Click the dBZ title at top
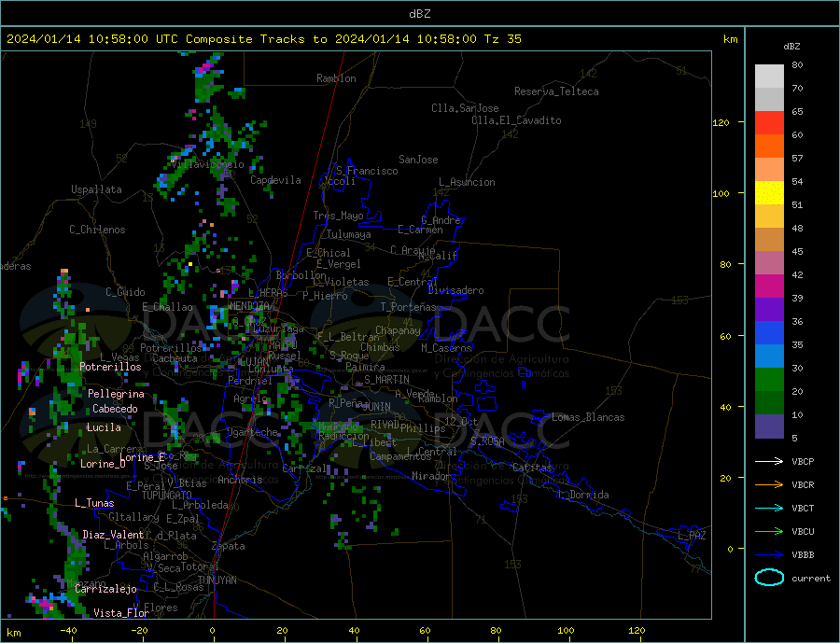The image size is (840, 643). coord(419,14)
